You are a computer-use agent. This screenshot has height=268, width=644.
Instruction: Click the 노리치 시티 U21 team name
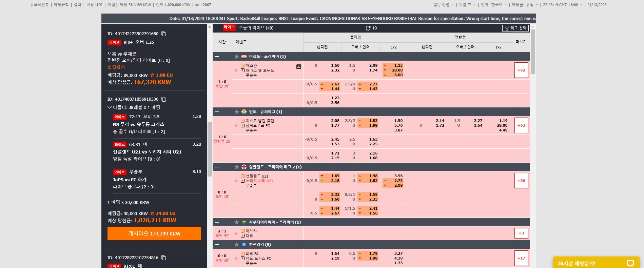[x=259, y=181]
